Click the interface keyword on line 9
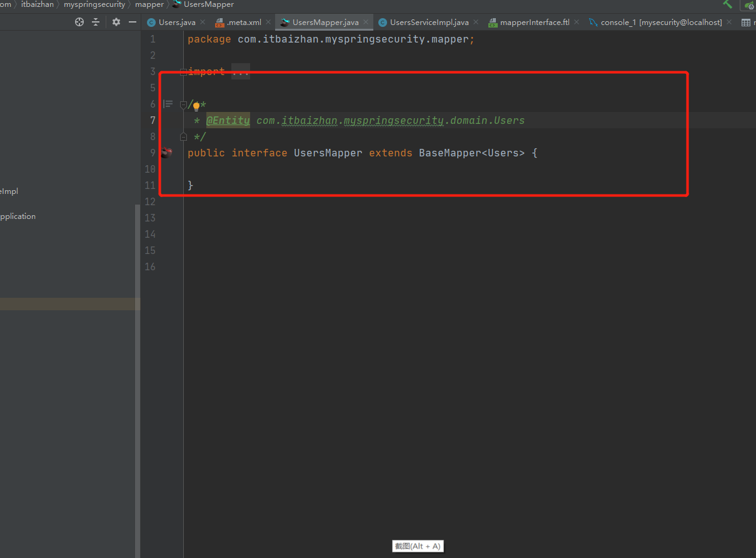 (x=260, y=153)
